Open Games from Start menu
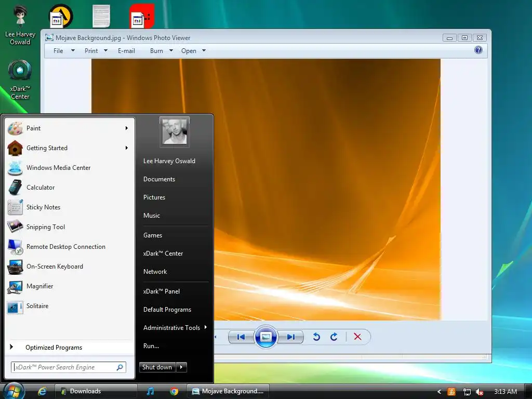 (153, 235)
